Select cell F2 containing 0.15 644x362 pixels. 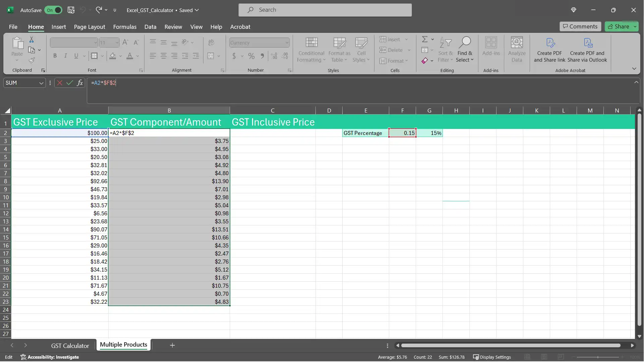click(x=402, y=133)
